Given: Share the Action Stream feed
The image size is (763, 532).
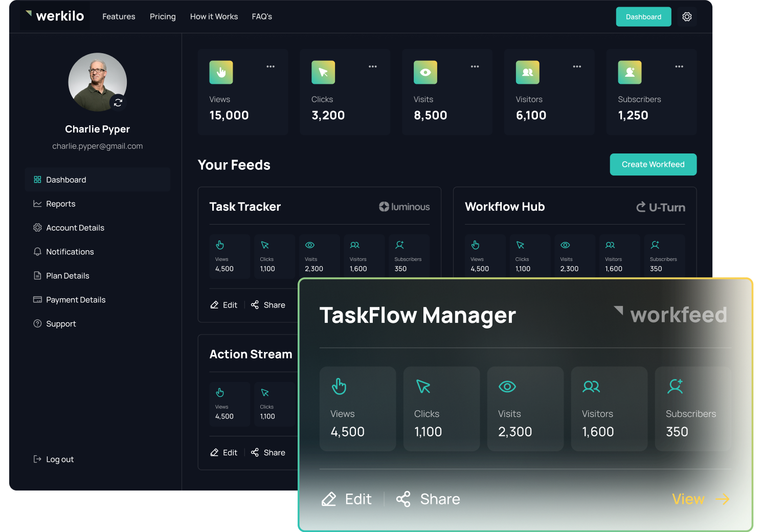Looking at the screenshot, I should (268, 453).
